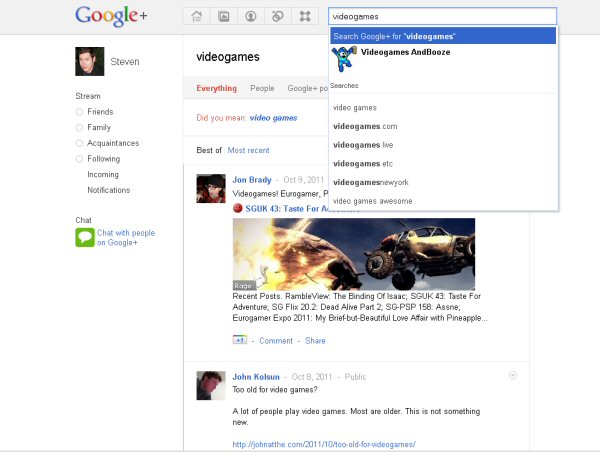Select the Family stream circle

tap(79, 127)
